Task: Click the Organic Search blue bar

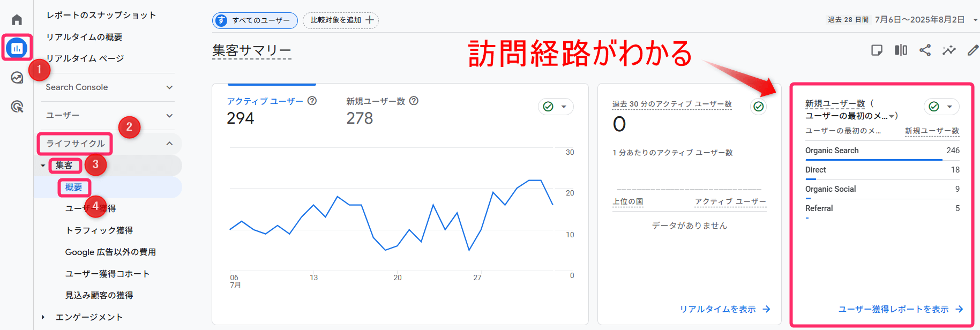Action: [873, 160]
